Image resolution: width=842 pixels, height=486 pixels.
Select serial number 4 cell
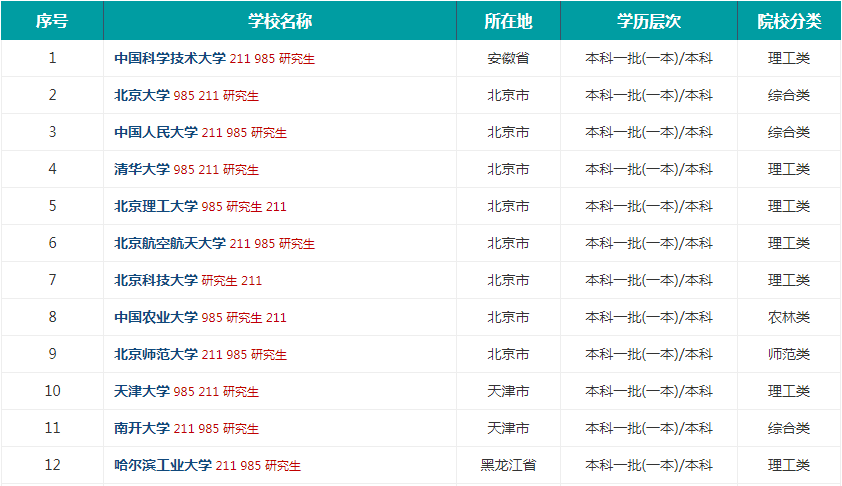[x=52, y=169]
